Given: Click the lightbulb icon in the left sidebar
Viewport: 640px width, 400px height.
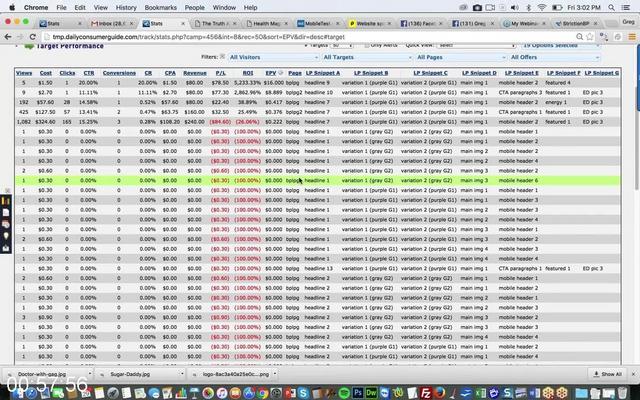Looking at the screenshot, I should 6,236.
